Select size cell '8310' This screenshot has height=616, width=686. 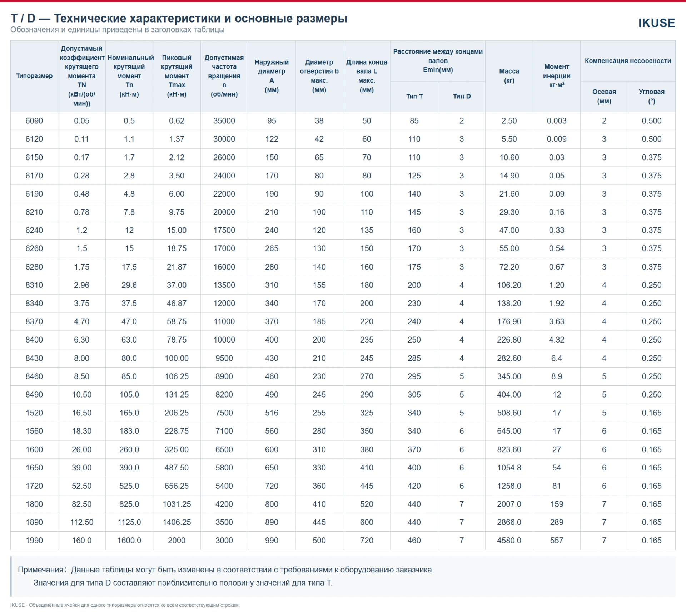(x=34, y=285)
